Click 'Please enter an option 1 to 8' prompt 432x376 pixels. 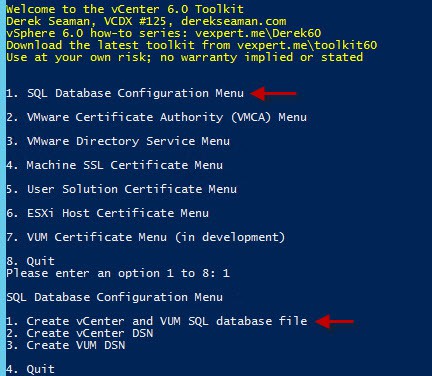(x=118, y=273)
